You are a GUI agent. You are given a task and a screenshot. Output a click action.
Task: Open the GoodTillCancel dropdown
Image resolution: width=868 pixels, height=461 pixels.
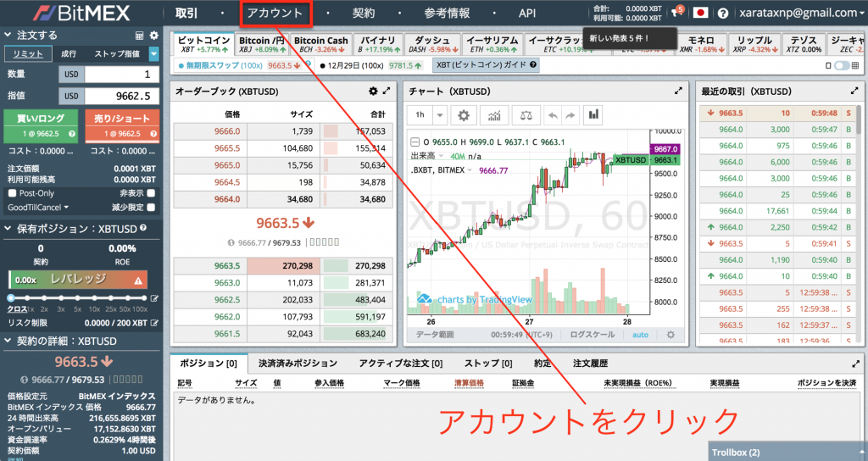click(x=38, y=207)
